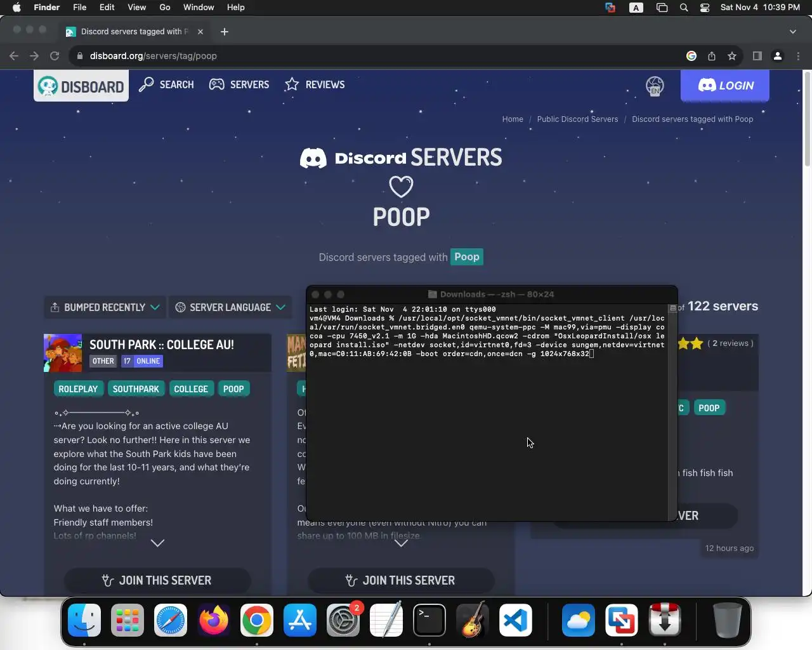
Task: Open Google Chrome dock icon
Action: tap(257, 620)
